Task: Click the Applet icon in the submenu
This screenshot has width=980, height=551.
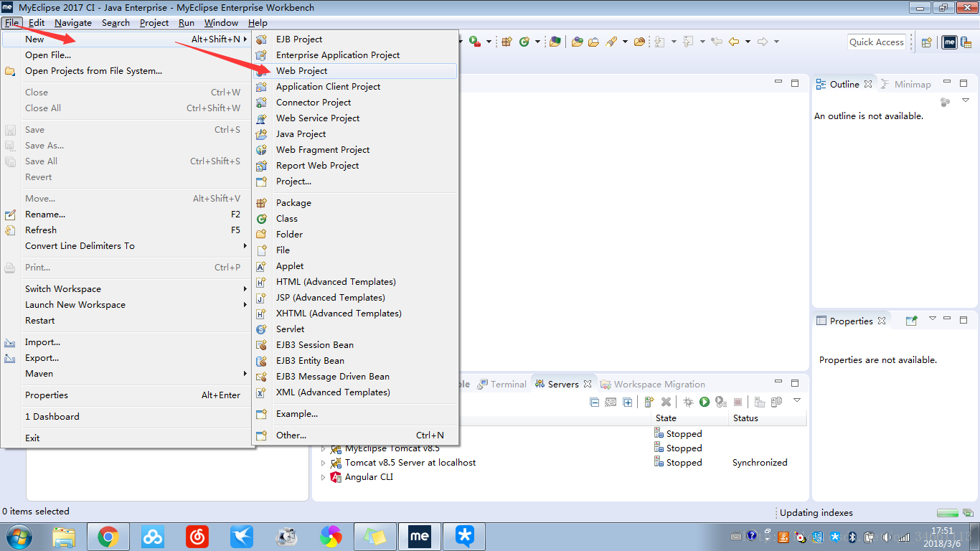Action: [x=262, y=266]
